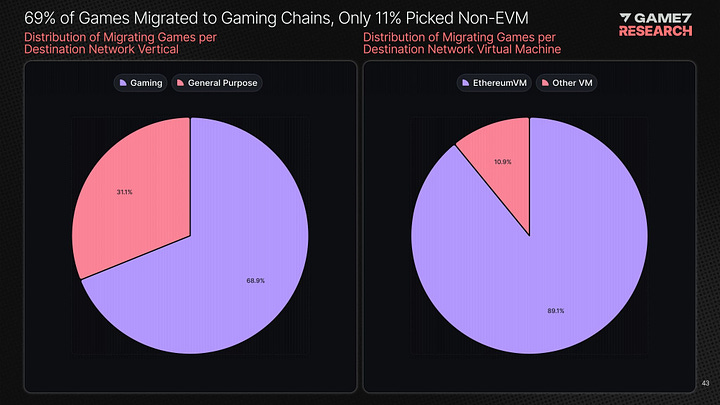
Task: Click the 68.9% data label
Action: point(256,281)
